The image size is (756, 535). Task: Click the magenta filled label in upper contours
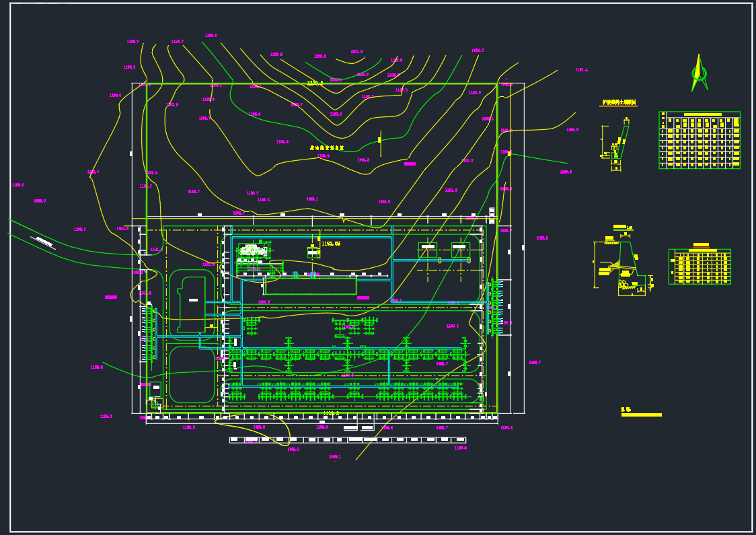tap(410, 164)
